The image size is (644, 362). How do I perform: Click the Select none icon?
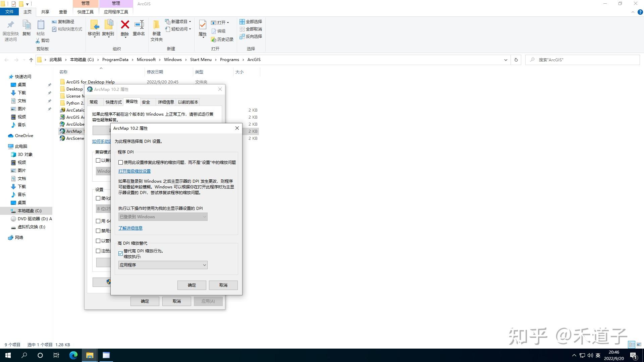click(242, 29)
